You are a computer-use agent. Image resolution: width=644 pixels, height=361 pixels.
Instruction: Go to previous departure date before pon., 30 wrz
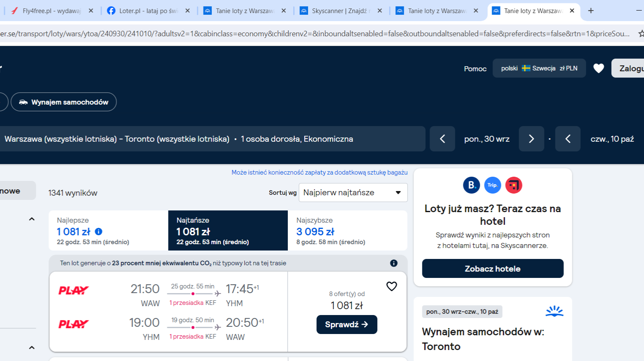442,139
